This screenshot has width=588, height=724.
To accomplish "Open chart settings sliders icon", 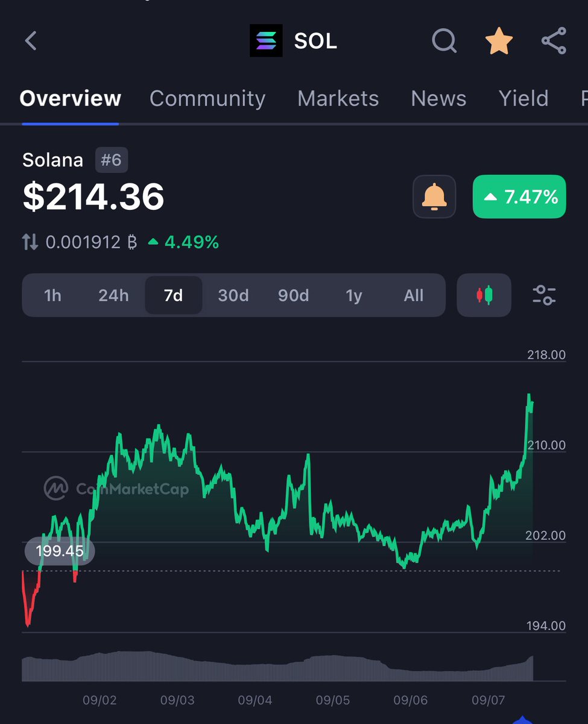I will 545,295.
